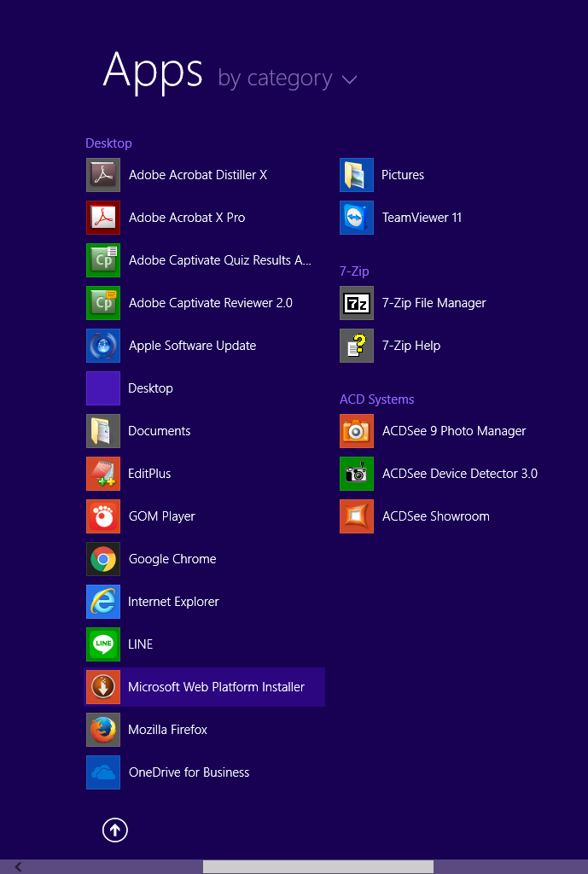Image resolution: width=588 pixels, height=874 pixels.
Task: Click the 'TeamViewer 11' label
Action: 422,218
